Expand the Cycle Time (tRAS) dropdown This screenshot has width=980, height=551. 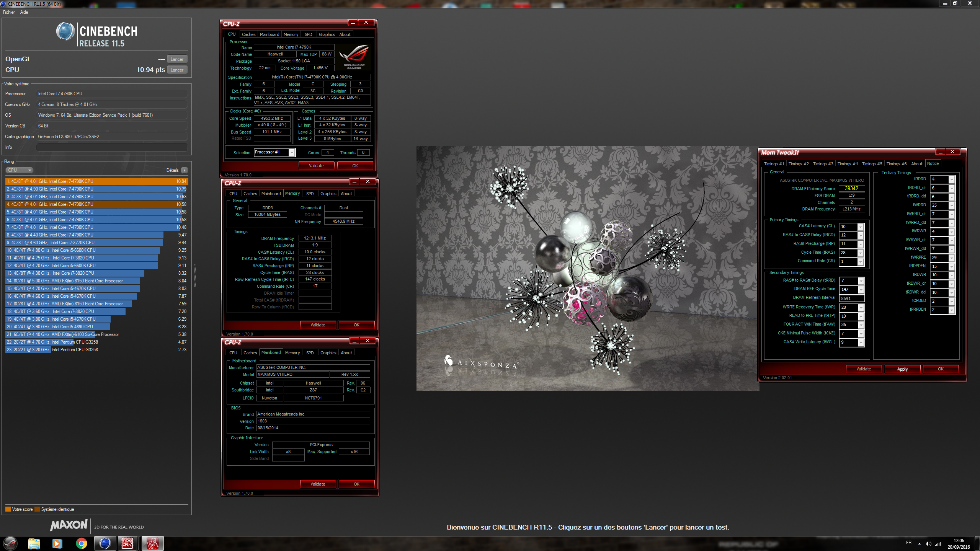click(x=861, y=253)
